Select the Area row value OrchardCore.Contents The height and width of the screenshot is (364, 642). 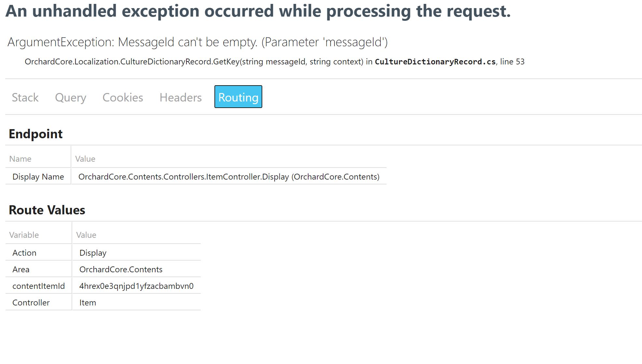pos(121,269)
